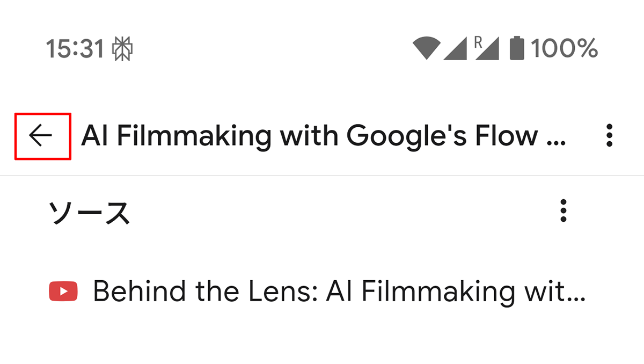Tap the notebook title "AI Filmmaking with Google's Flow"

click(x=322, y=136)
